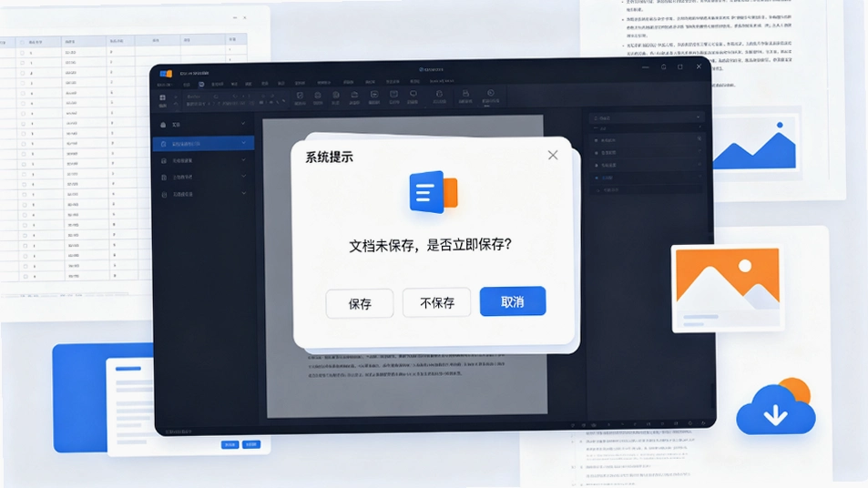Image resolution: width=868 pixels, height=488 pixels.
Task: Click the app logo in dark window title bar
Action: (x=166, y=73)
